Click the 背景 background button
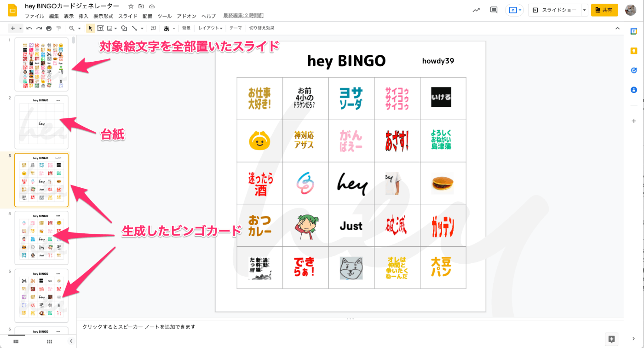This screenshot has height=348, width=644. click(x=186, y=28)
